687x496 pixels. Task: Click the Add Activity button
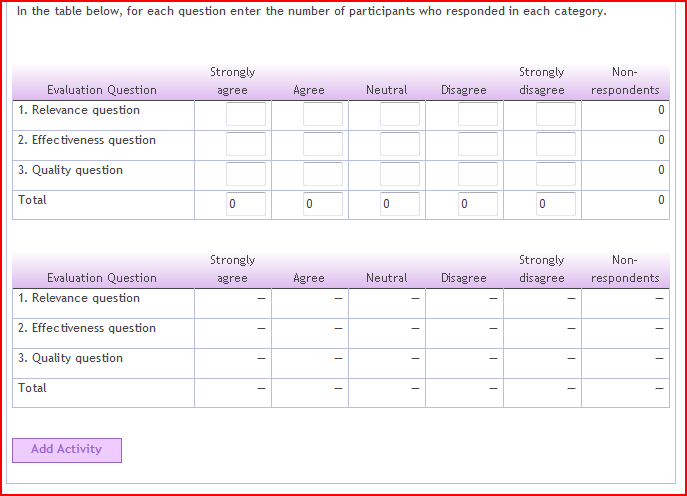pos(67,450)
